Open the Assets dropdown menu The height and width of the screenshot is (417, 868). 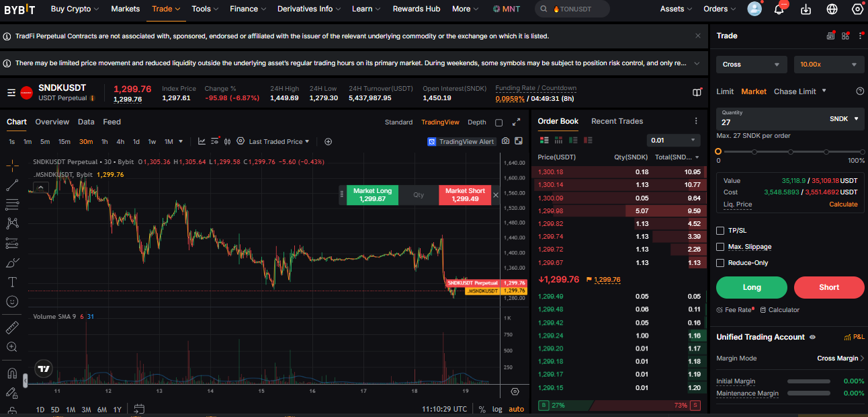(677, 9)
